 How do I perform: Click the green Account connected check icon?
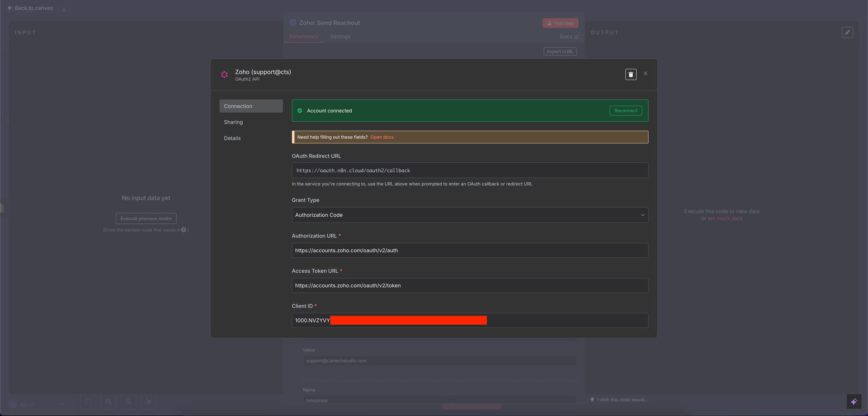300,111
